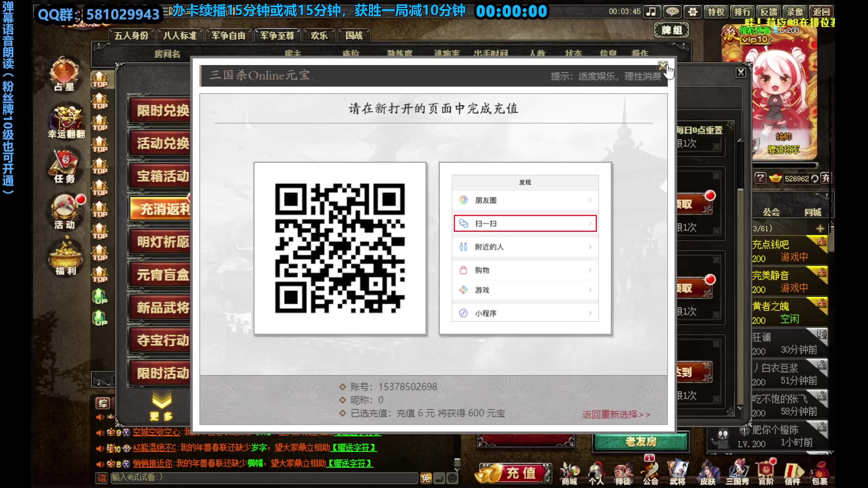The height and width of the screenshot is (488, 868).
Task: Click the 录像 replay button
Action: (x=795, y=12)
